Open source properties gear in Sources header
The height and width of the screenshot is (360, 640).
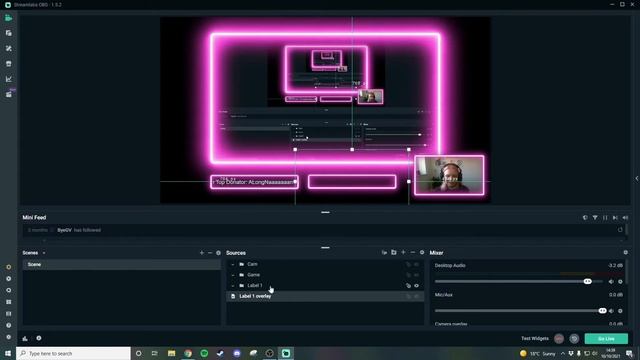[422, 252]
